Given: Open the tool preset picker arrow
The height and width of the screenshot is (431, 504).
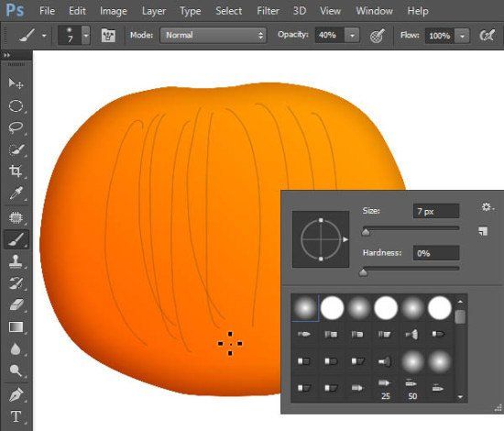Looking at the screenshot, I should coord(44,36).
